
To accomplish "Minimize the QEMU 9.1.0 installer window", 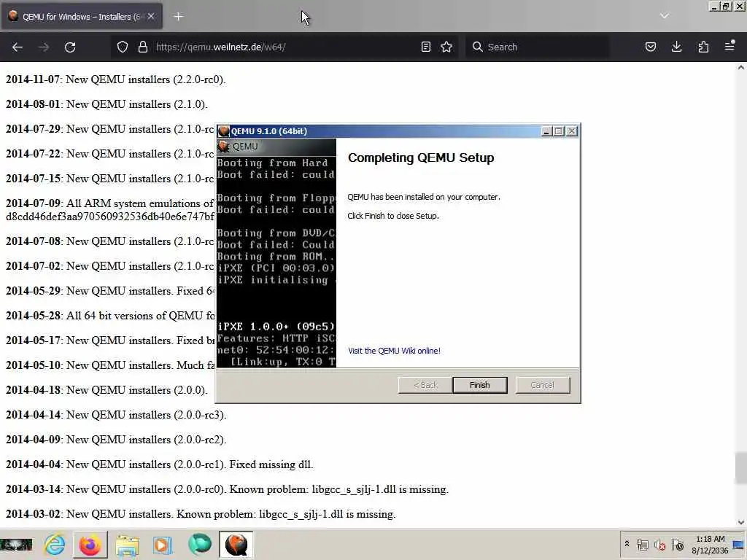I will 547,131.
